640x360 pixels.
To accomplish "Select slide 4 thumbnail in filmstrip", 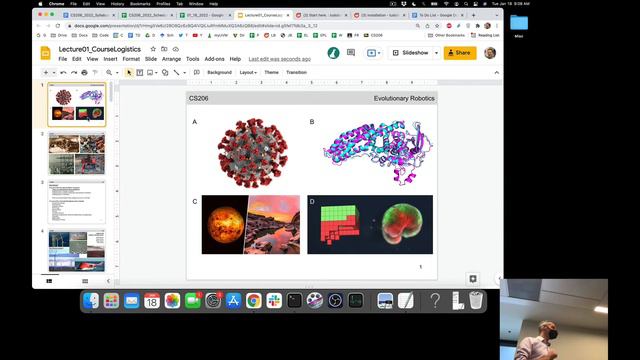I will point(77,251).
